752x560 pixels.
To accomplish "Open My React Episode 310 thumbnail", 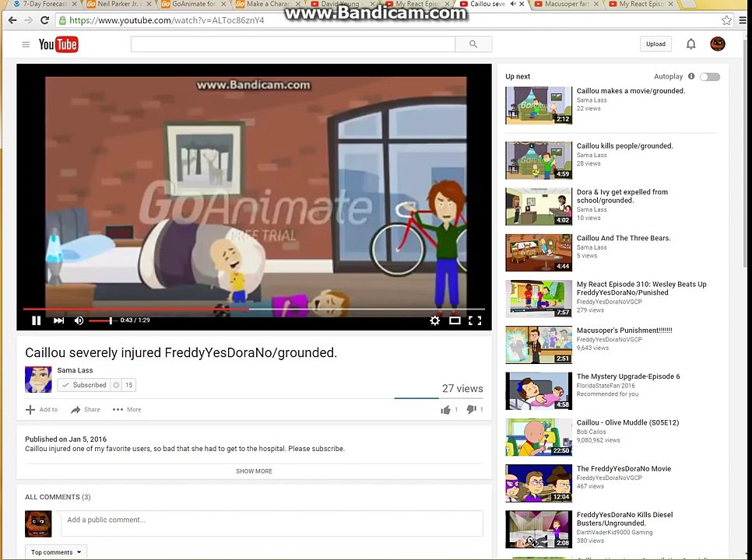I will (539, 299).
